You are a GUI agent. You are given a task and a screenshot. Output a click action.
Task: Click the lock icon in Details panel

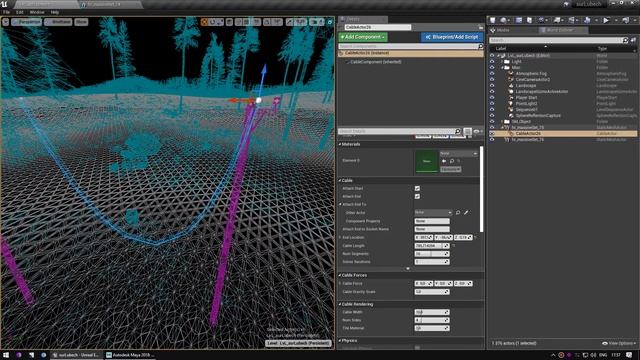pyautogui.click(x=481, y=27)
